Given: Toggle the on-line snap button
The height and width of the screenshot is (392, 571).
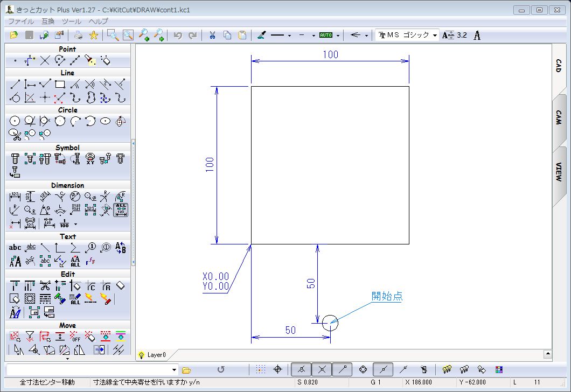Looking at the screenshot, I should [x=403, y=369].
